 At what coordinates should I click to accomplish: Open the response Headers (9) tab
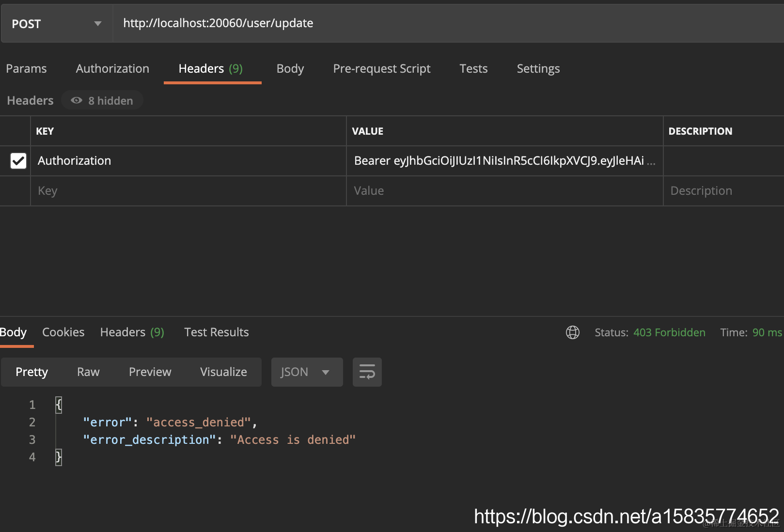132,332
